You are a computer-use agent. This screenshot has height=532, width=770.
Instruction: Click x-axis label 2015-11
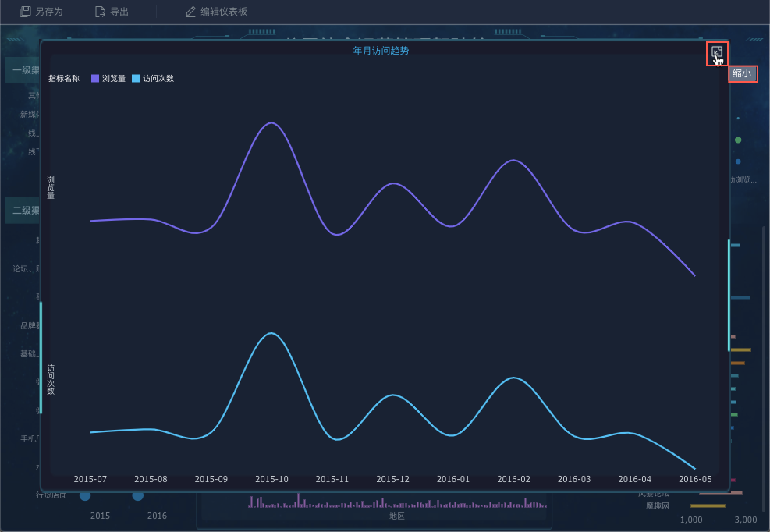click(x=332, y=479)
